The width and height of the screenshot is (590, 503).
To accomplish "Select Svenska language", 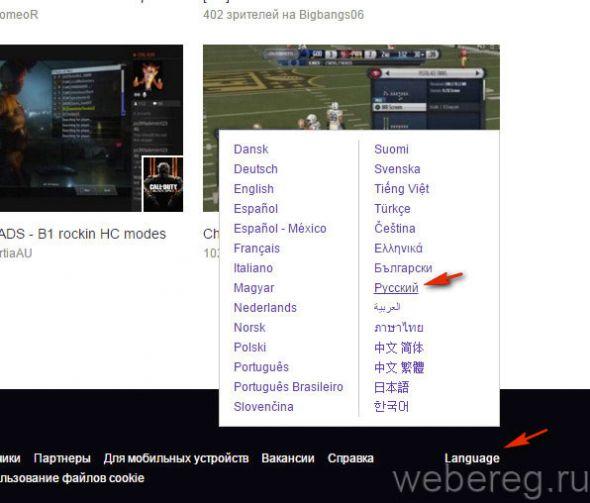I will coord(397,169).
